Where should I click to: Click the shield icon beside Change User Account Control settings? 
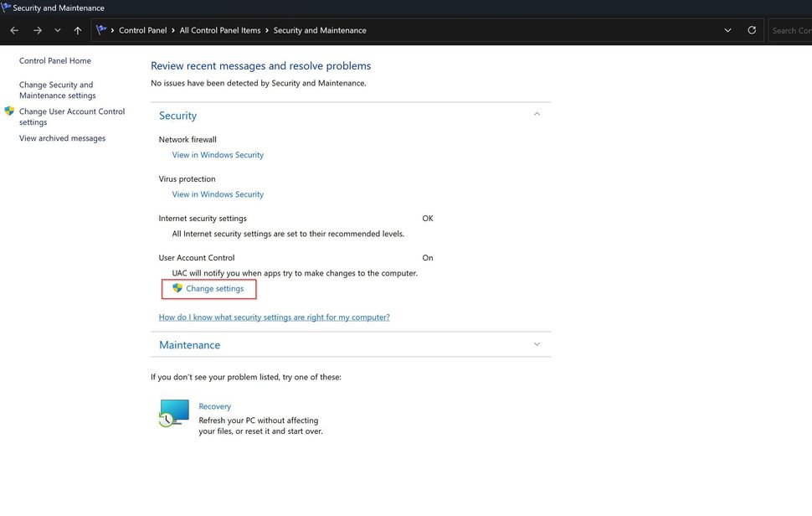pos(9,111)
